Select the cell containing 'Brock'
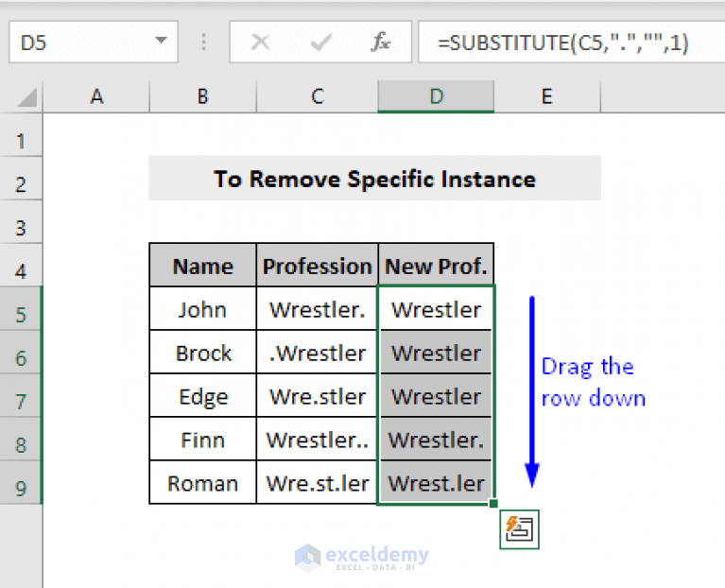 pos(203,353)
